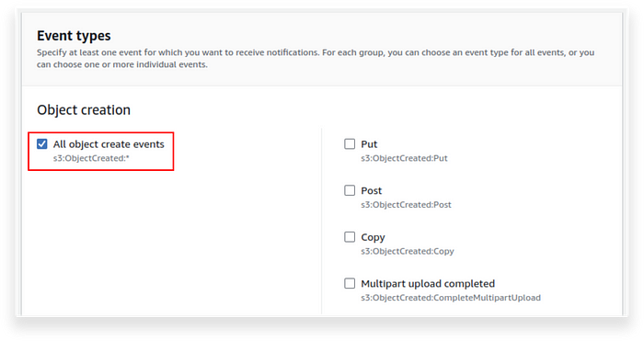Tick the Post event checkbox
644x341 pixels.
coord(350,190)
